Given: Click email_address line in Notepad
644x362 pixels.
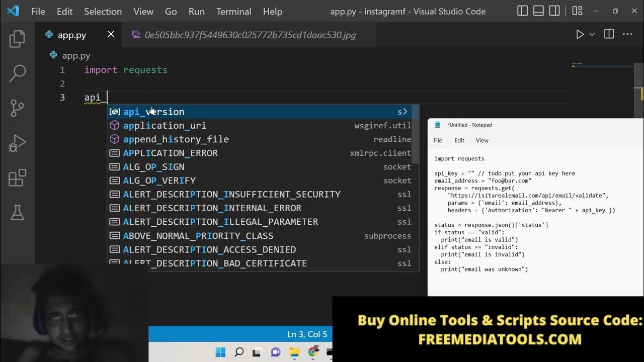Looking at the screenshot, I should (x=483, y=180).
